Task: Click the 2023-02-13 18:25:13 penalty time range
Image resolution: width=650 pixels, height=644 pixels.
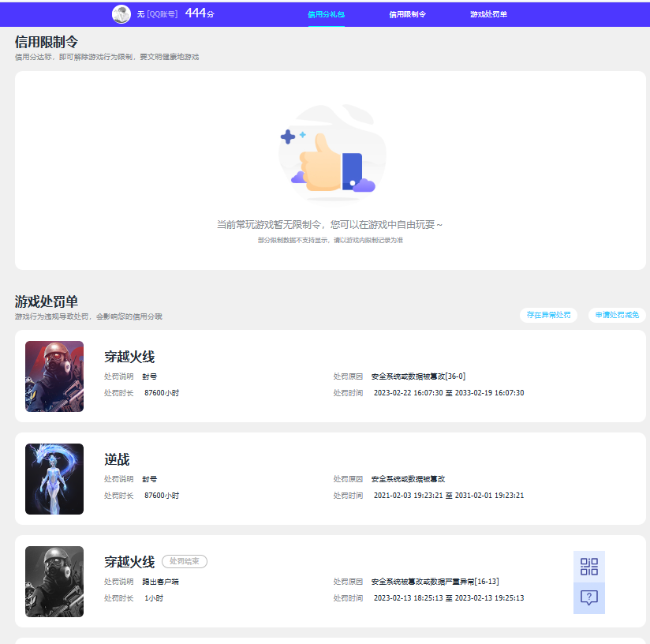Action: click(x=449, y=598)
